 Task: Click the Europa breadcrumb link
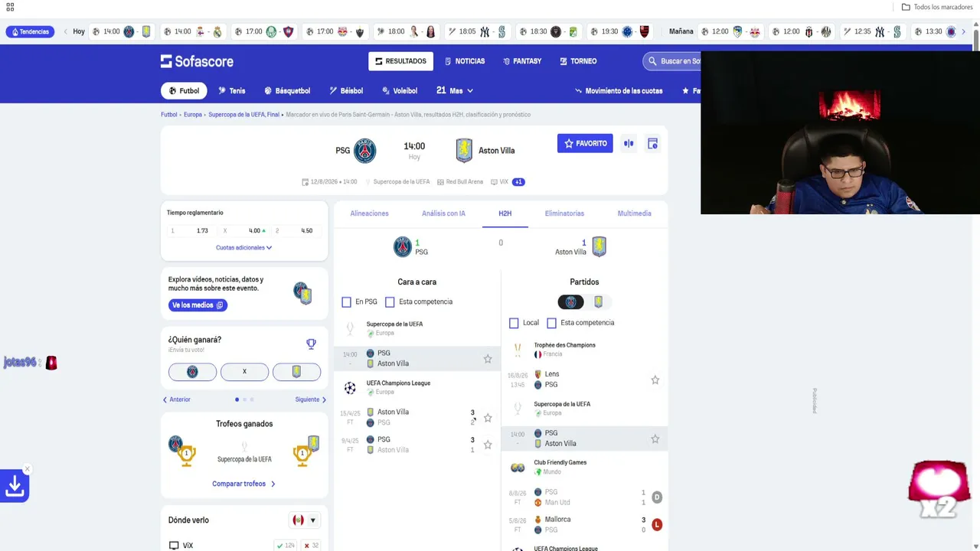pos(193,115)
